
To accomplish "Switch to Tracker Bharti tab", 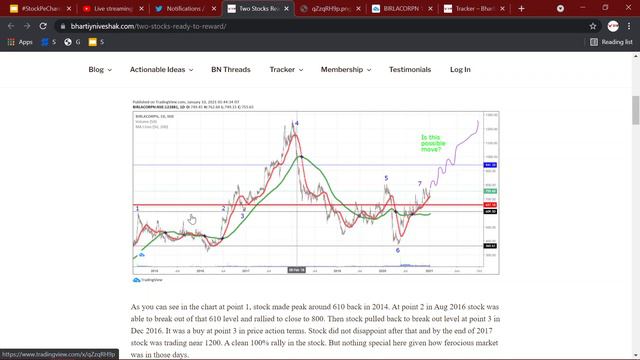I will [469, 9].
